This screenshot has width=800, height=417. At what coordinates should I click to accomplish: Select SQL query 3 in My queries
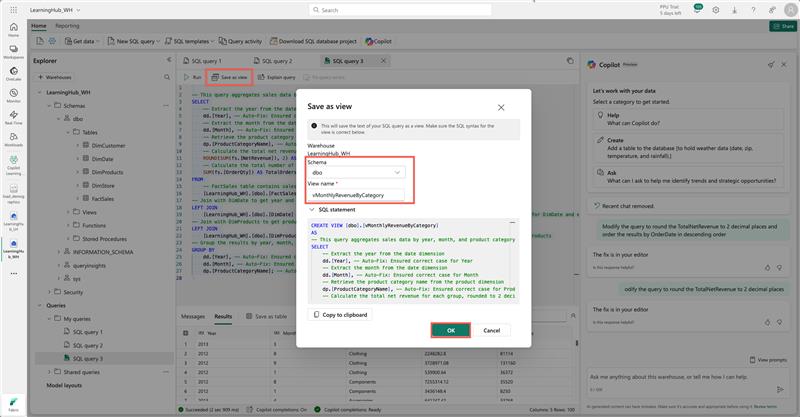coord(104,359)
